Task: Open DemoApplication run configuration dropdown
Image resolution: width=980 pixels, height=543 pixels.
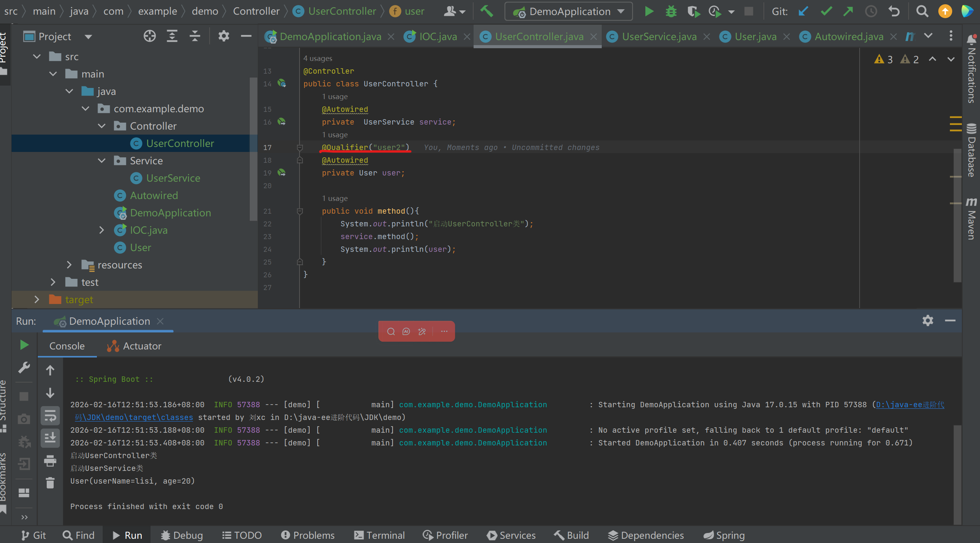Action: (x=569, y=11)
